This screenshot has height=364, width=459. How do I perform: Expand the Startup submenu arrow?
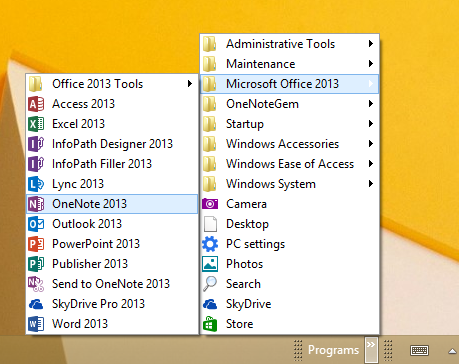[371, 124]
